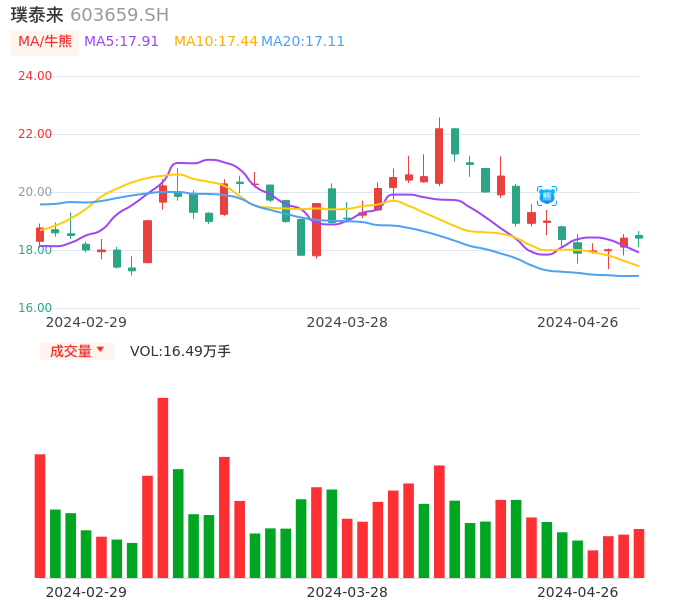Open the 成交量 indicator dropdown
Image resolution: width=686 pixels, height=606 pixels.
coord(77,351)
